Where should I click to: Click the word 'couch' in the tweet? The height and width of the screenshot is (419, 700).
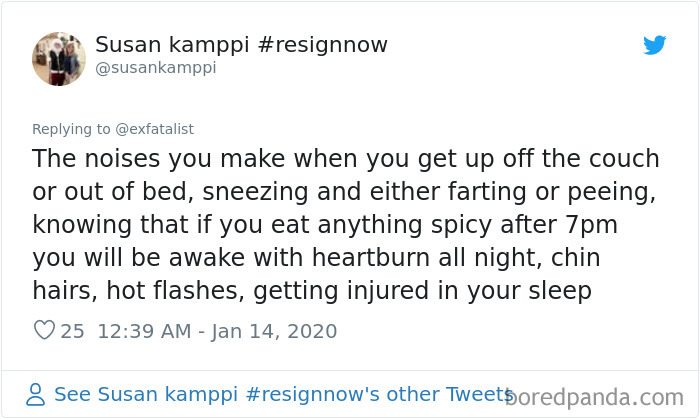pos(625,158)
